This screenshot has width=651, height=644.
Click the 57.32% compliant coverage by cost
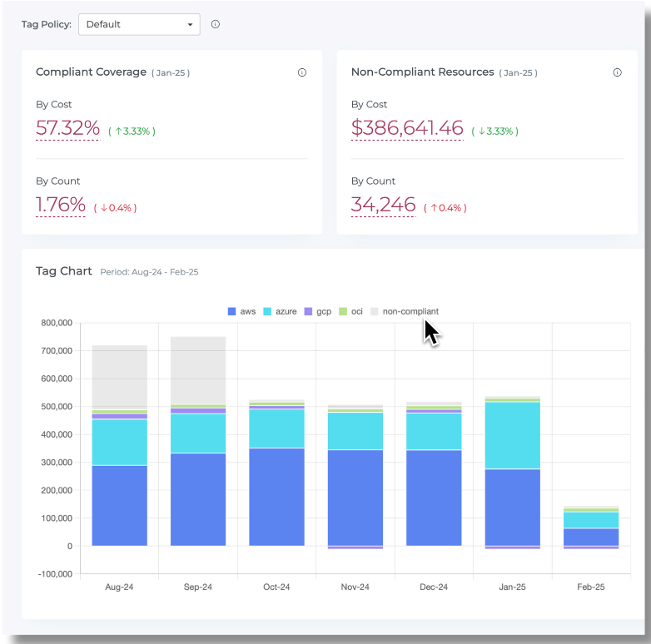[67, 128]
